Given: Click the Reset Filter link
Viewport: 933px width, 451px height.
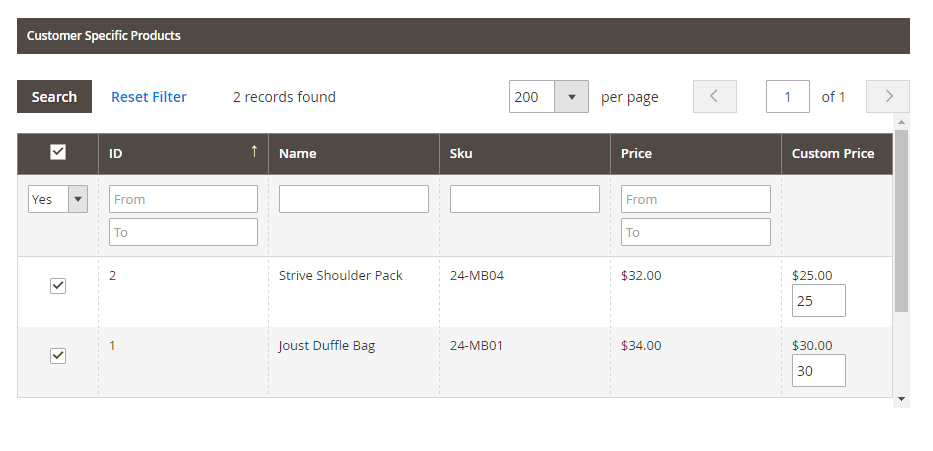Looking at the screenshot, I should (149, 97).
